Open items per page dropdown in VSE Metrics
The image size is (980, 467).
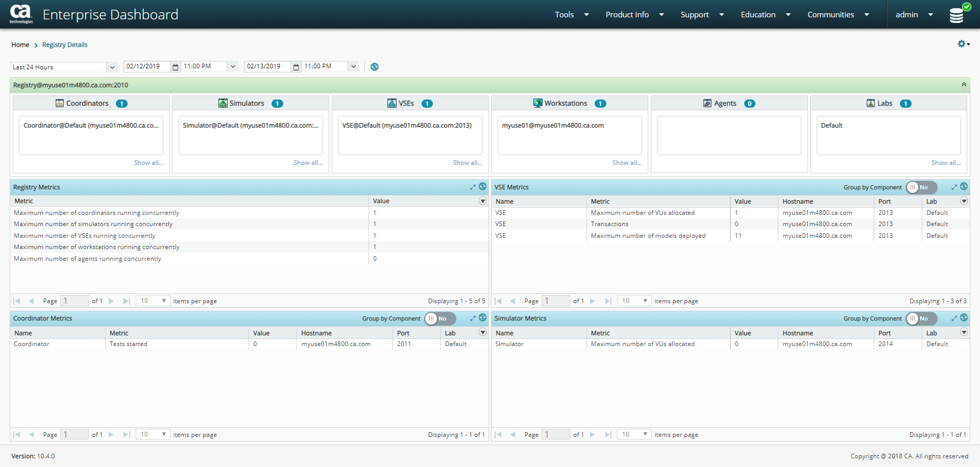pos(634,301)
